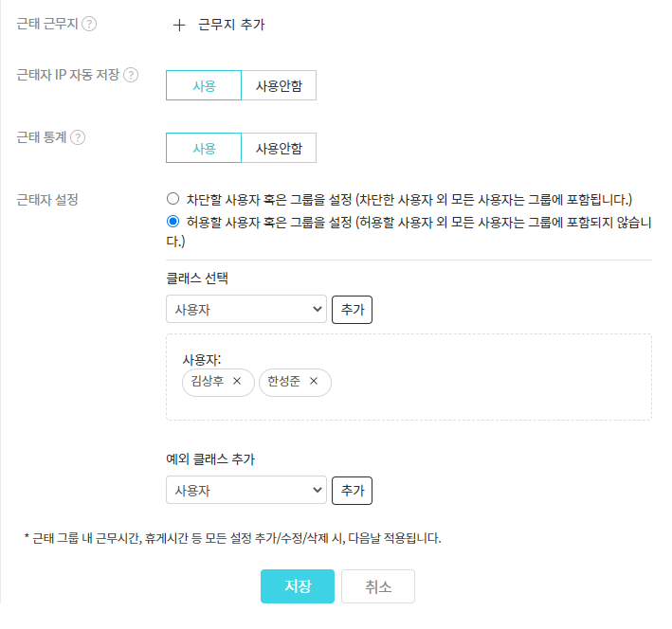Image resolution: width=672 pixels, height=629 pixels.
Task: Open help icon next to 근태 근무지
Action: click(89, 25)
